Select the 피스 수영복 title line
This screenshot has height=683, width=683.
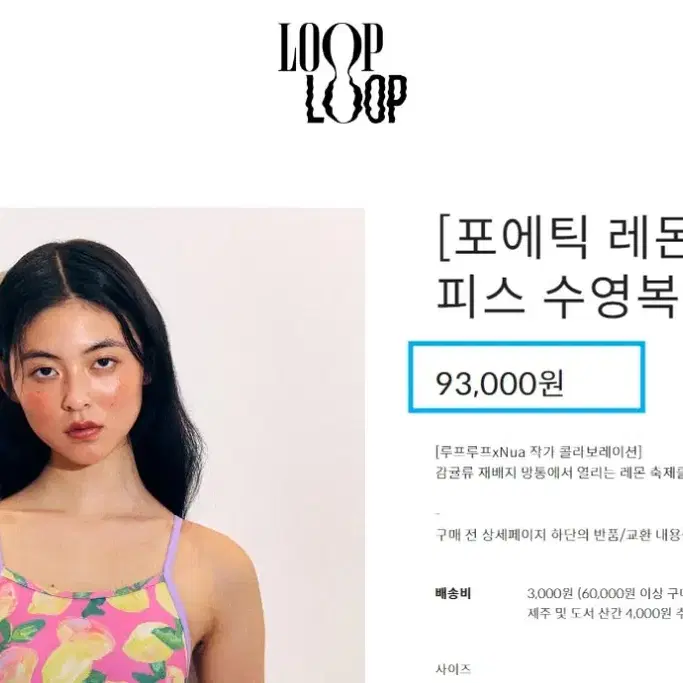(x=558, y=296)
